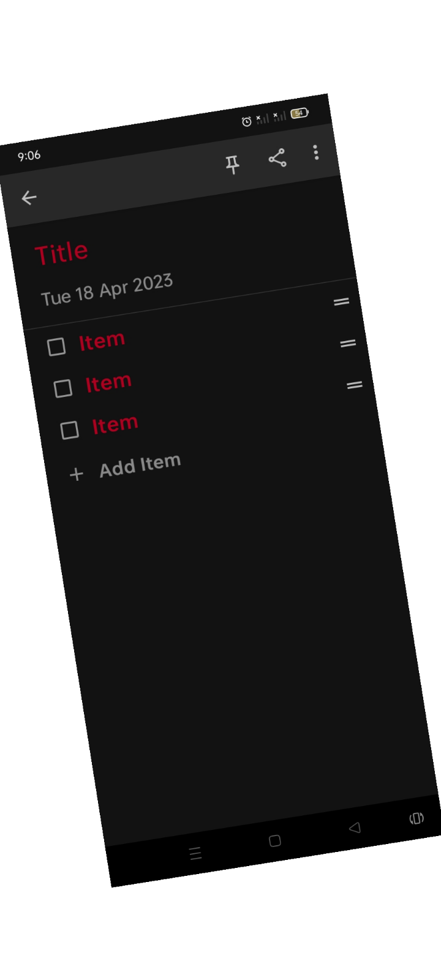This screenshot has height=980, width=441.
Task: Click the second Item text field
Action: pos(108,383)
